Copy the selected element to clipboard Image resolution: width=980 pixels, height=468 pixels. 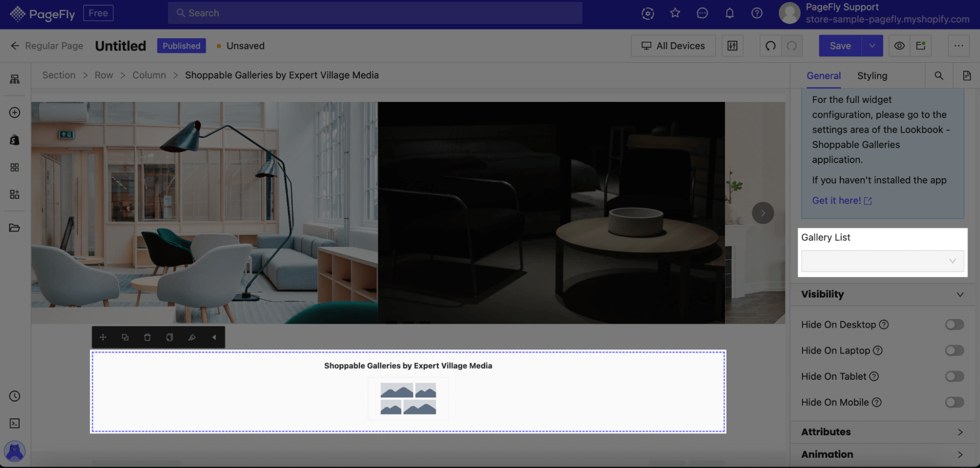[x=170, y=337]
